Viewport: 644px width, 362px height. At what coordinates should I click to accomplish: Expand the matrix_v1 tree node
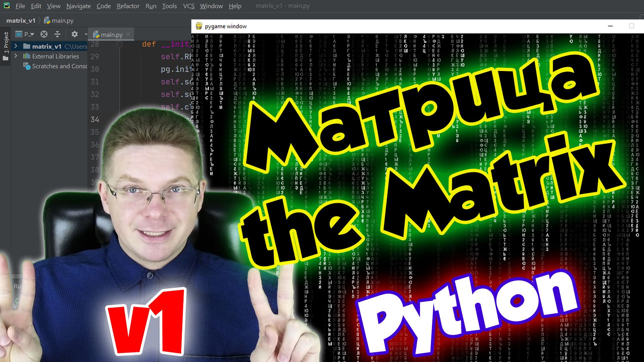pyautogui.click(x=16, y=46)
